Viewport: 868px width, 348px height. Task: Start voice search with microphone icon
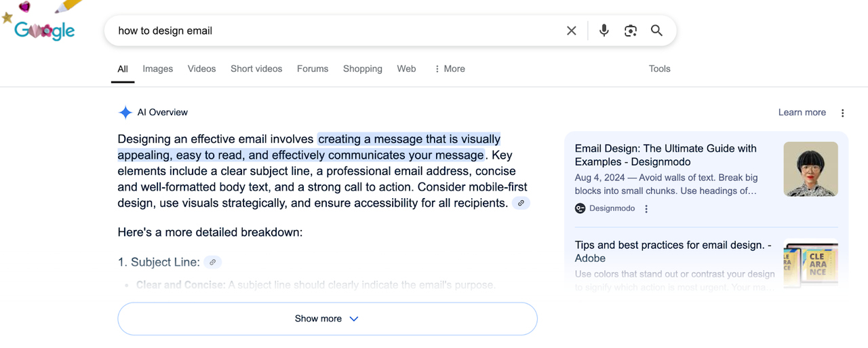click(604, 31)
